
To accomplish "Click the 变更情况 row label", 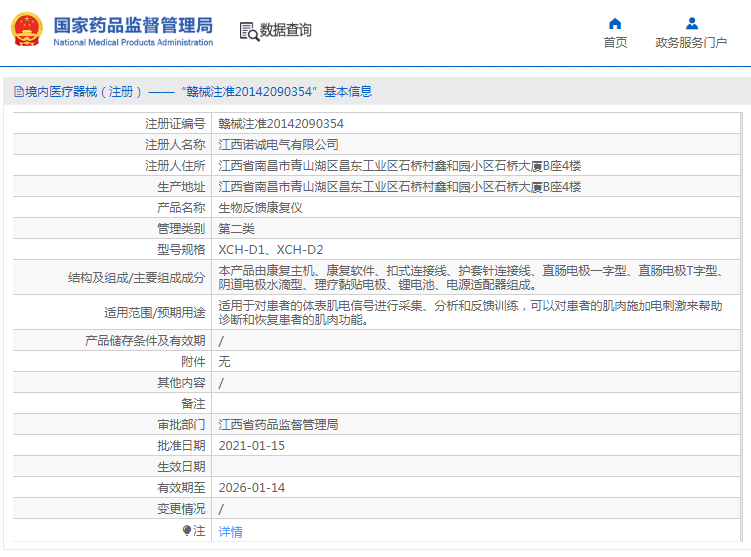I will 181,509.
